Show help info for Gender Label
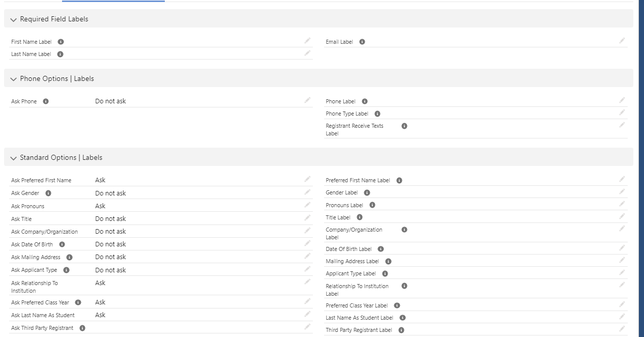Viewport: 644px width, 337px height. (x=367, y=192)
